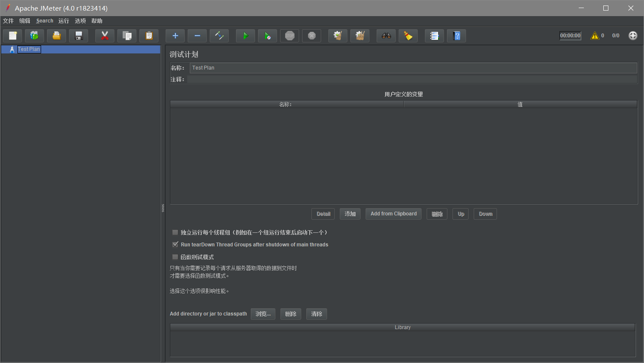
Task: Open the Templates icon in toolbar
Action: [34, 36]
